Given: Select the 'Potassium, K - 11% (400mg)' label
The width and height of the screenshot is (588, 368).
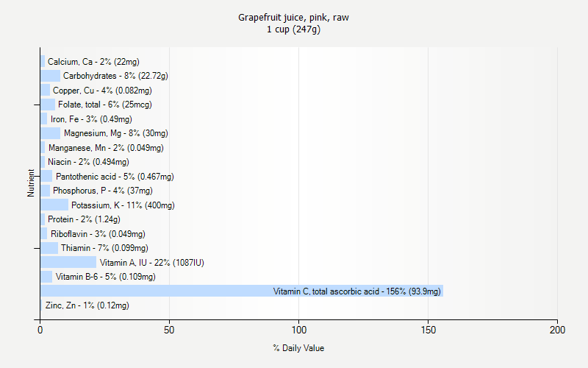Looking at the screenshot, I should point(123,205).
